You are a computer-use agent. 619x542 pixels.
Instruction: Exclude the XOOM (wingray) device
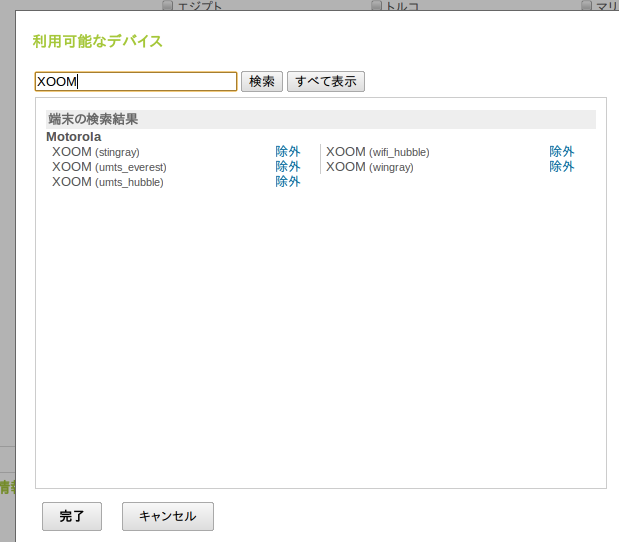click(561, 167)
